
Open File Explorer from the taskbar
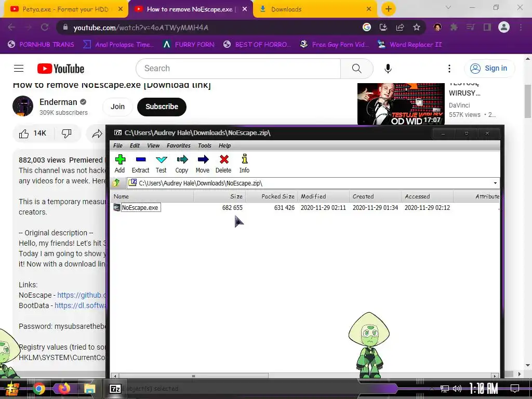pos(89,389)
